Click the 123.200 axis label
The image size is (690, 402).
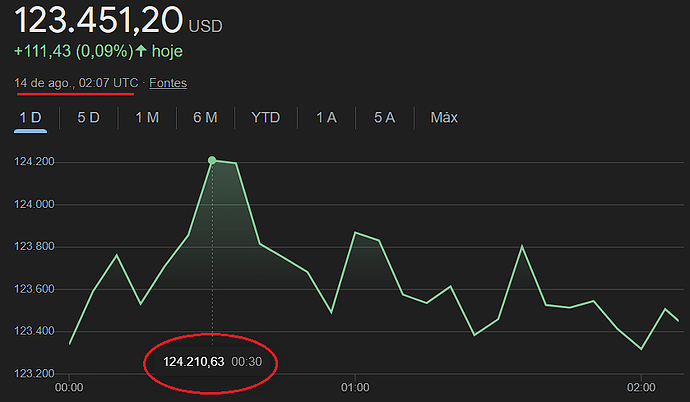34,373
